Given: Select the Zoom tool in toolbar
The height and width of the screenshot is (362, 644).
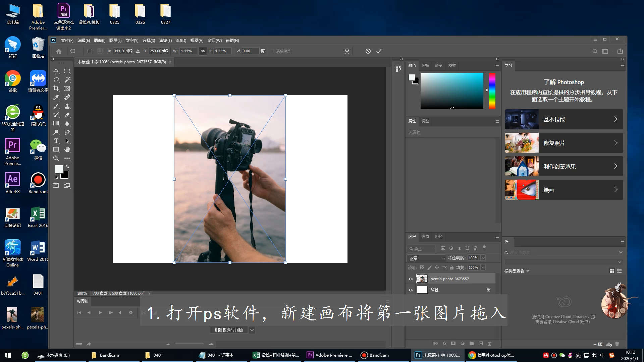Looking at the screenshot, I should click(x=56, y=158).
